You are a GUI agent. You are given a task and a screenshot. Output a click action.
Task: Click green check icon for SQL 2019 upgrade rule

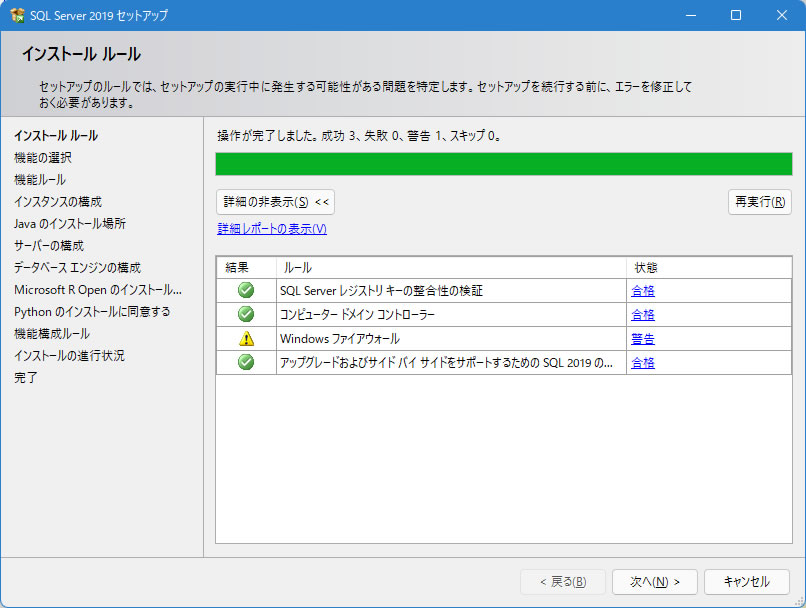(x=246, y=362)
